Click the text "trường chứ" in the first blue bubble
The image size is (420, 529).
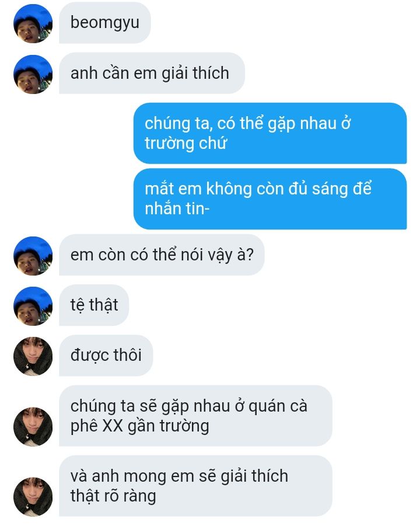click(185, 143)
